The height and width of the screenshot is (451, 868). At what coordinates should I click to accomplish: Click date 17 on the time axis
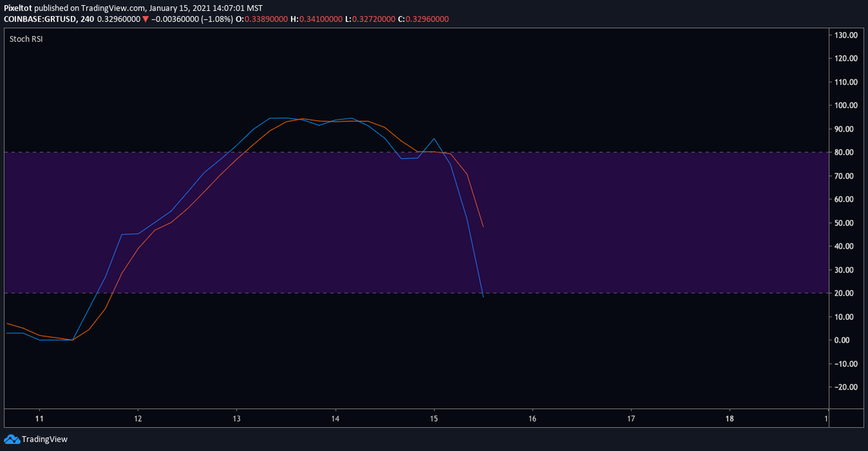pos(631,418)
